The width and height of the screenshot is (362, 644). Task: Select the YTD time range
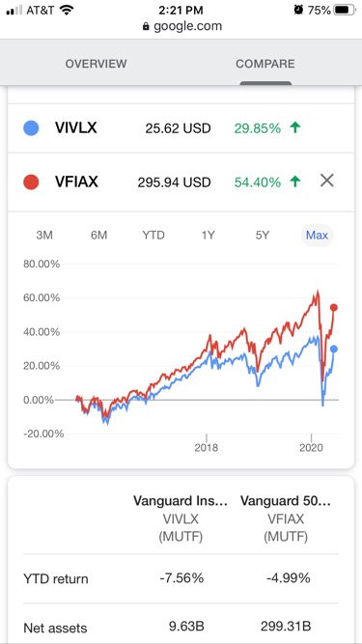tap(153, 236)
